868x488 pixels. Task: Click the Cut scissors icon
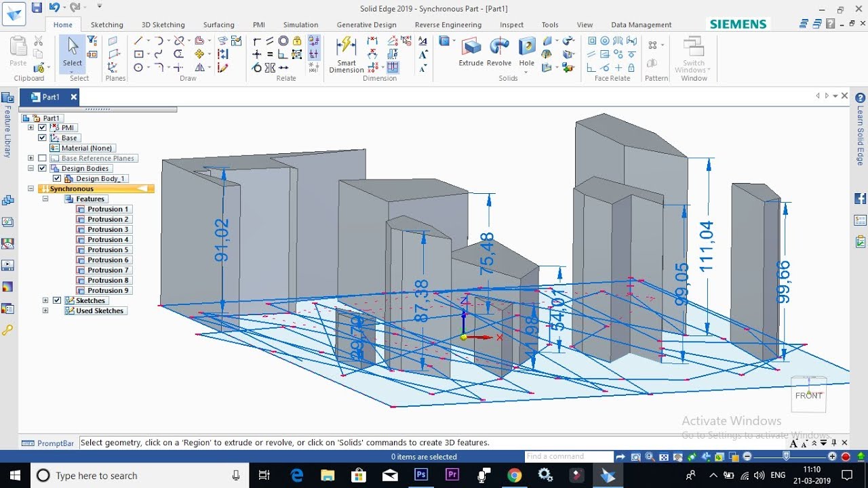click(x=38, y=41)
